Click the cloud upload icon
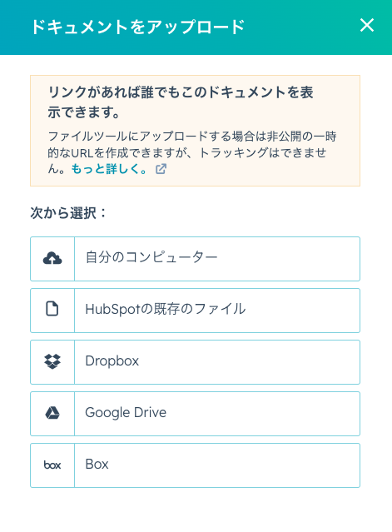 [x=52, y=259]
